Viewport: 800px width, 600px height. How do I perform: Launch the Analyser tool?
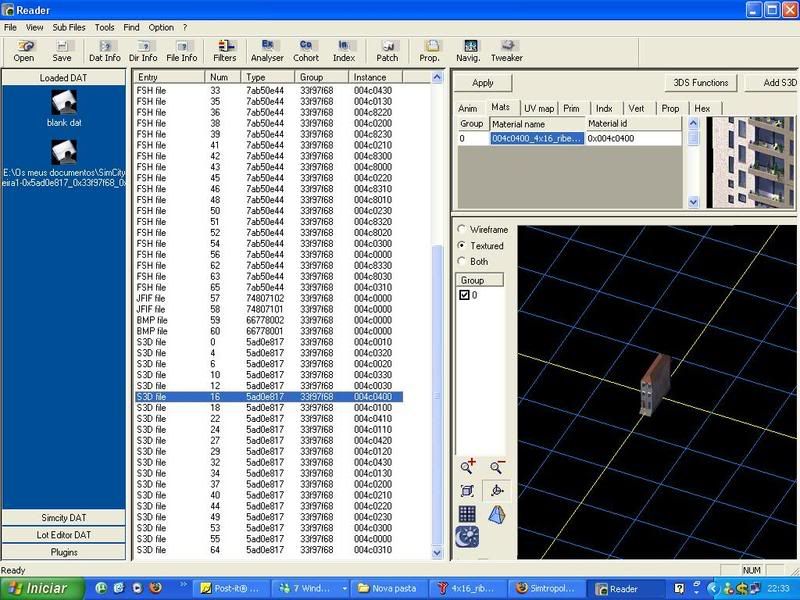pos(267,51)
